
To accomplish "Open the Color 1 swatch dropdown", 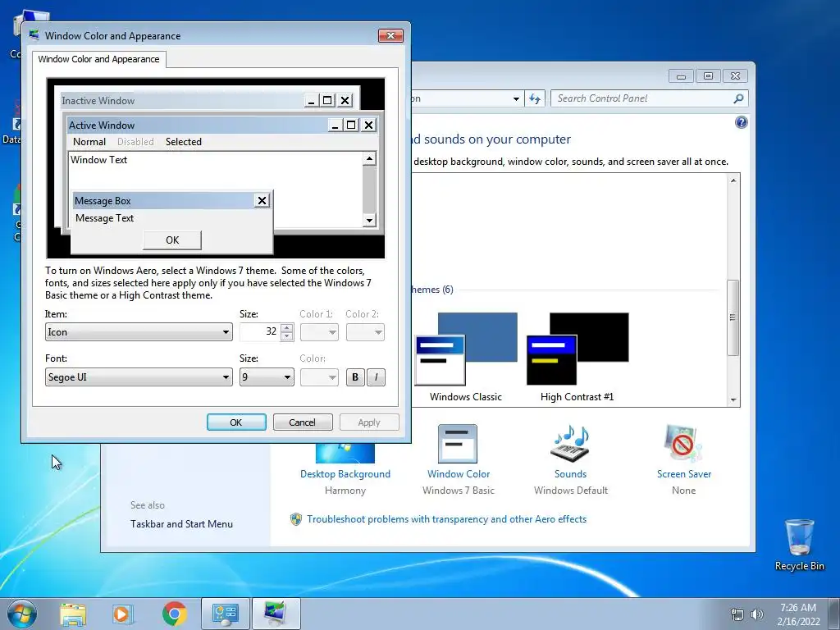I will tap(319, 332).
